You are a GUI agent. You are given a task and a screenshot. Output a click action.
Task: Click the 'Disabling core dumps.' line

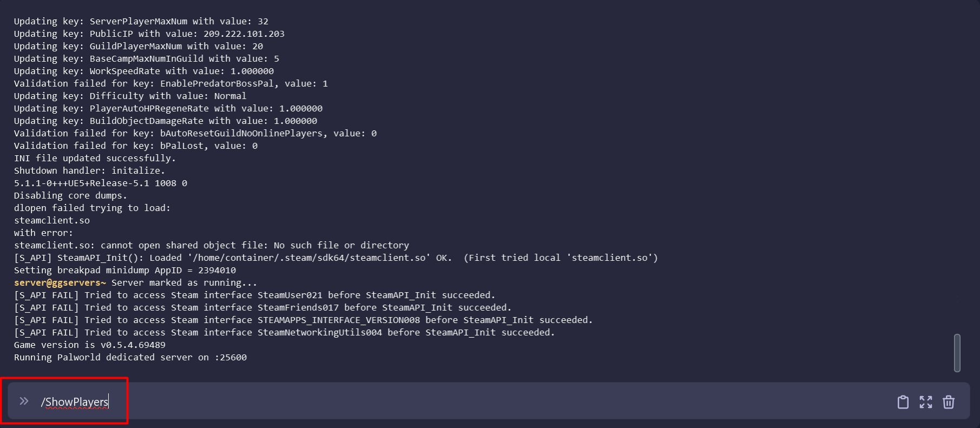(70, 196)
